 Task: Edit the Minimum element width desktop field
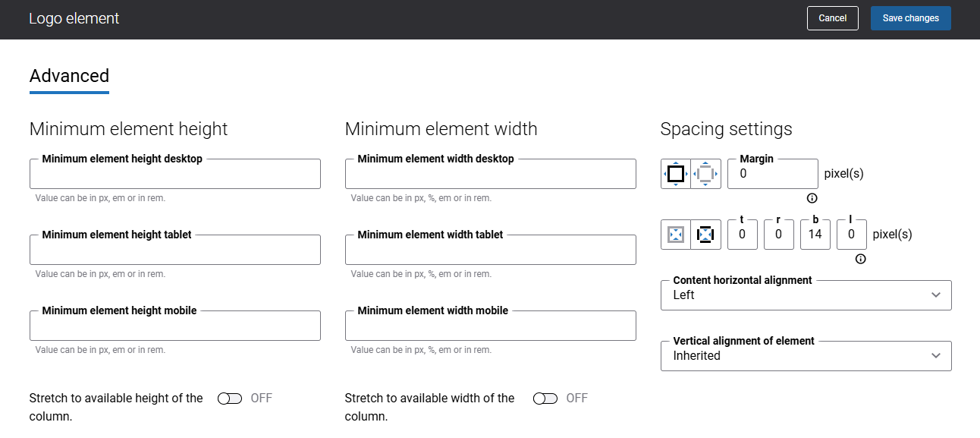coord(490,175)
